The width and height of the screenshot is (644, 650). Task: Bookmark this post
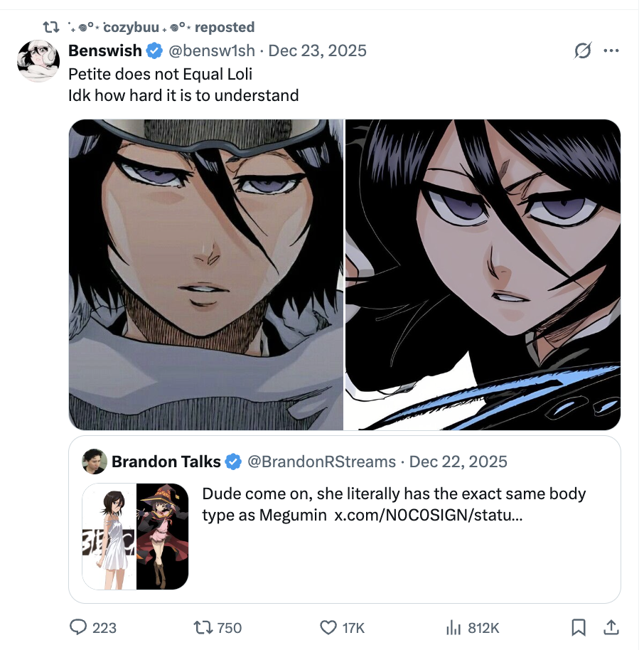click(x=579, y=627)
